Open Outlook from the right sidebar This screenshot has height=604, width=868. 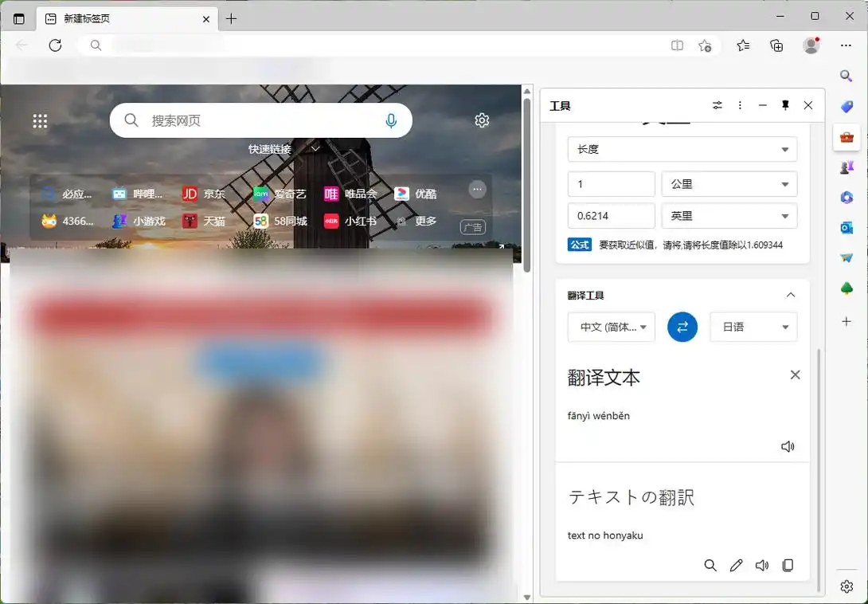point(846,227)
